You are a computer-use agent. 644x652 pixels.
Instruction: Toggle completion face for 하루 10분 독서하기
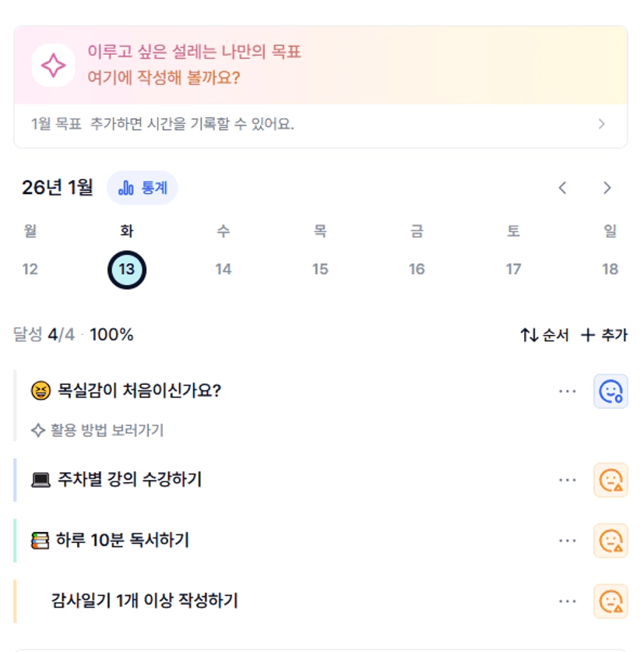click(611, 541)
